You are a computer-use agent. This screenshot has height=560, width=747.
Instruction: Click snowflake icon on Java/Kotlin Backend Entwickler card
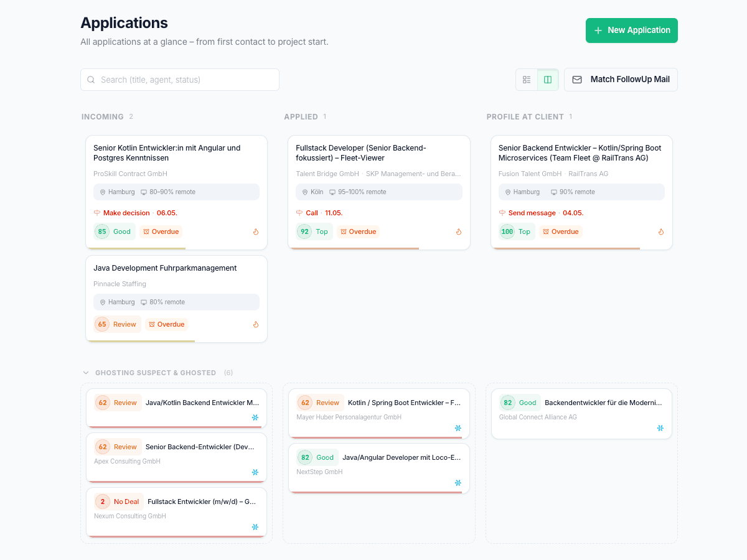click(x=255, y=418)
